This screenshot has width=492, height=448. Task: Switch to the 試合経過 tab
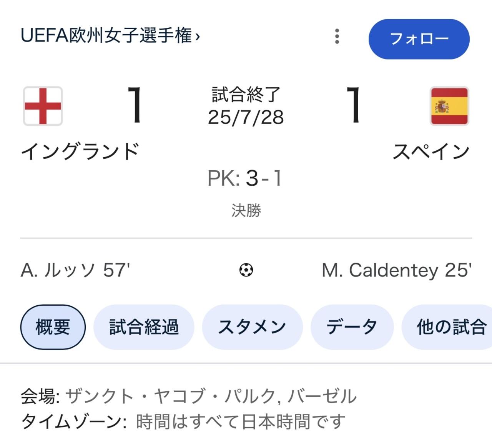coord(144,327)
